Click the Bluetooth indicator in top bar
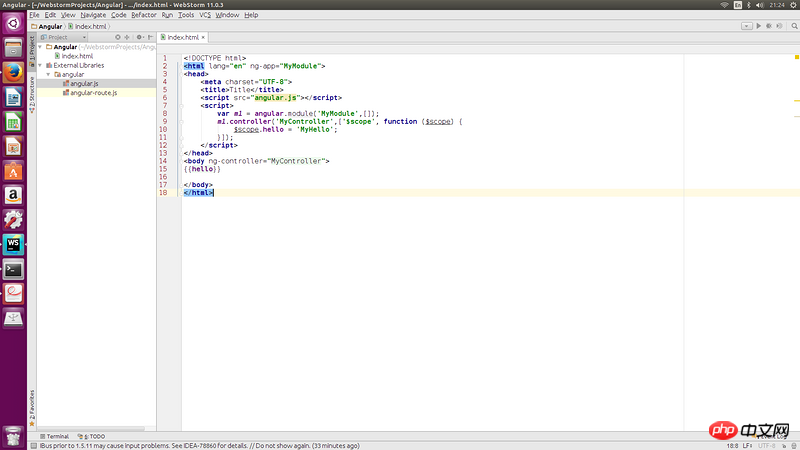The image size is (800, 450). (x=748, y=5)
